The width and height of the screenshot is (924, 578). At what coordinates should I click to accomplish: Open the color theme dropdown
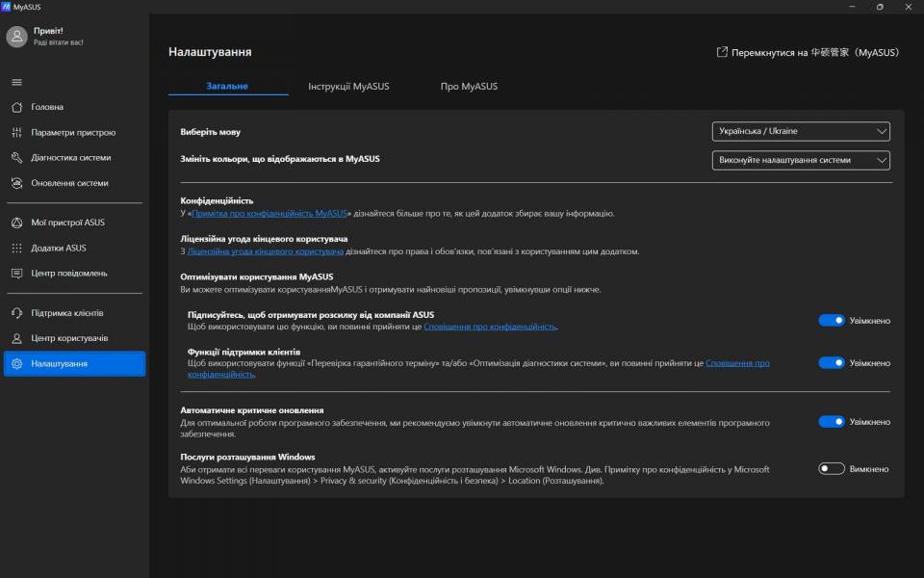[801, 161]
